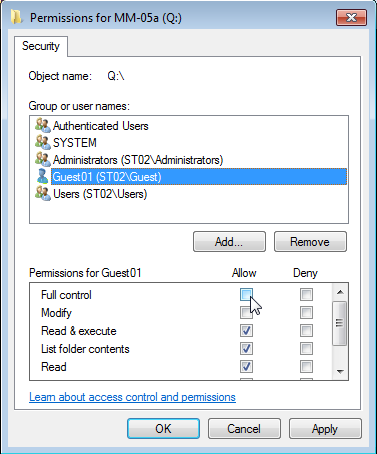Uncheck Allow for Read & execute
The width and height of the screenshot is (377, 454).
[x=246, y=331]
